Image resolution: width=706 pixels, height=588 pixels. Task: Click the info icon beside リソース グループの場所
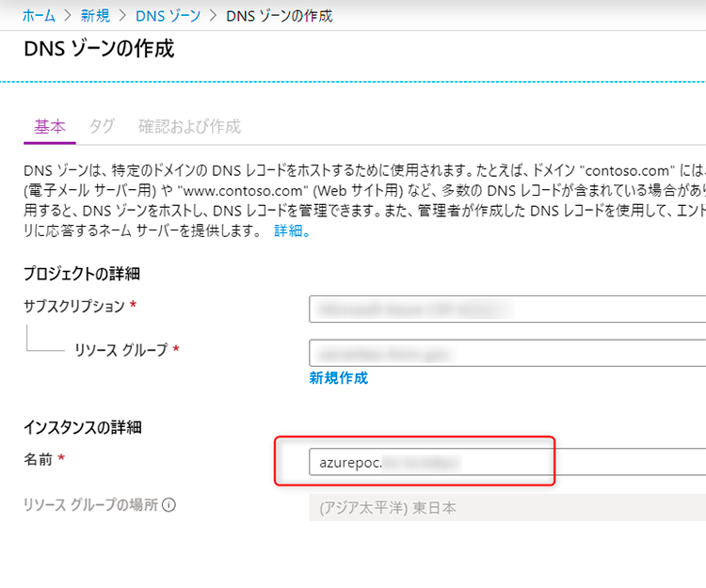point(169,505)
